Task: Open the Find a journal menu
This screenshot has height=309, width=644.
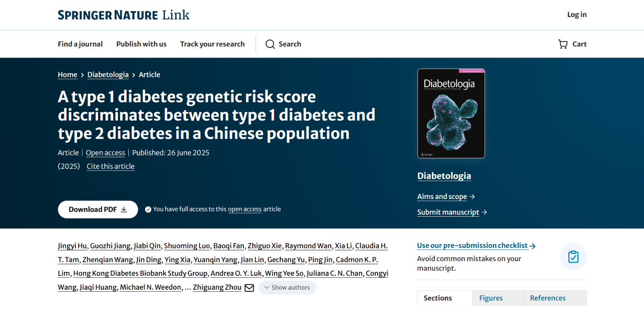Action: click(80, 44)
